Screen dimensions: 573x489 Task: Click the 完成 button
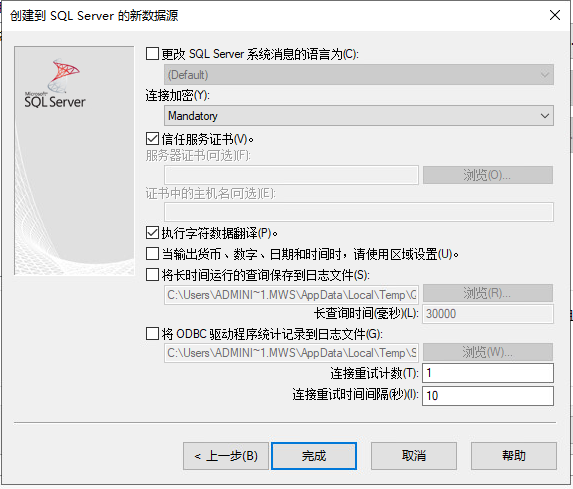pos(314,456)
